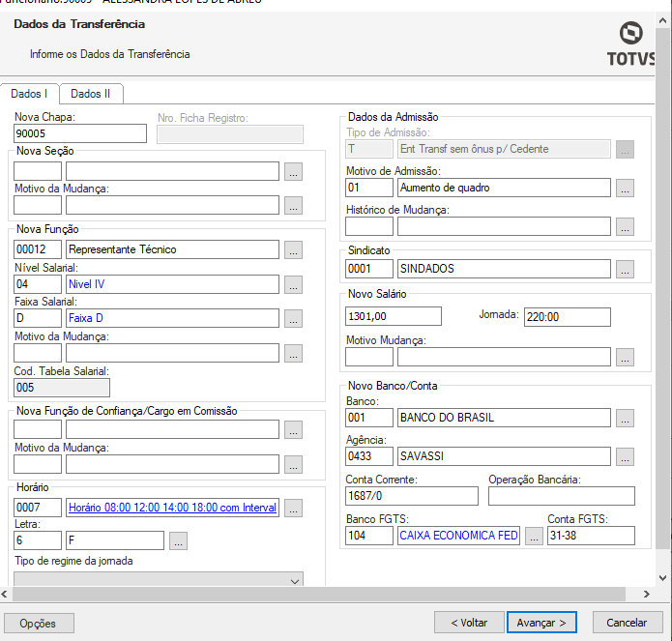Focus the Faixa Salarial code D

[x=38, y=318]
